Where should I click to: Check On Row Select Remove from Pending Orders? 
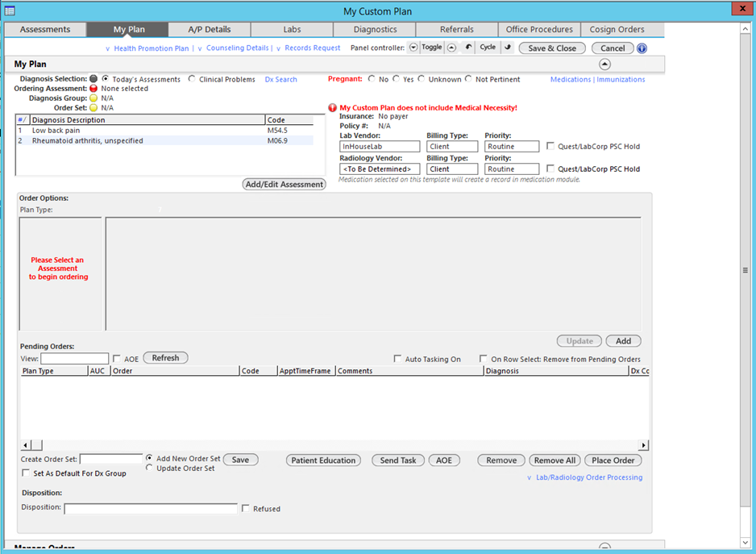[483, 359]
